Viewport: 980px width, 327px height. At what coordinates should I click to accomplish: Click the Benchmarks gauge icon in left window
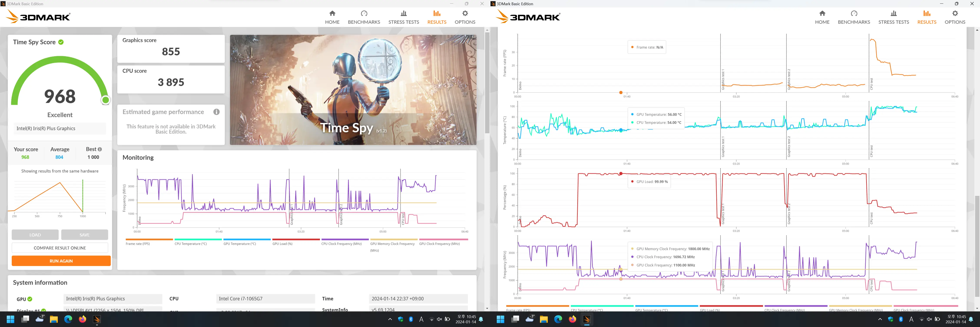click(x=364, y=14)
